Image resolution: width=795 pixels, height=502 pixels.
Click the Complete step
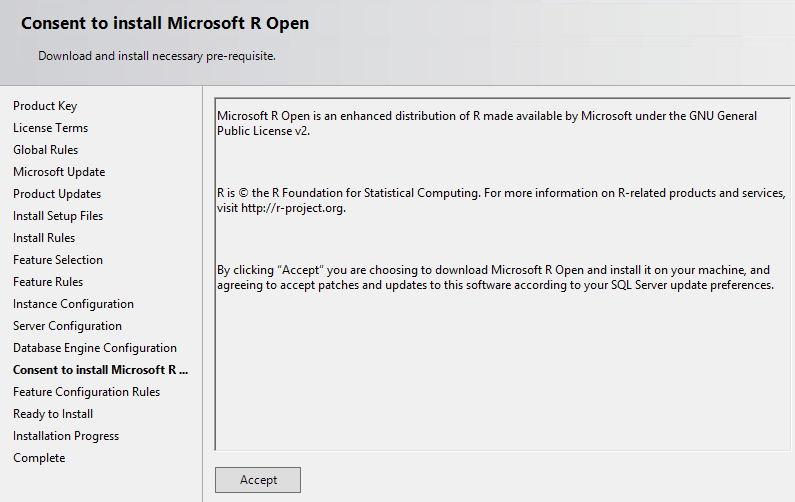(39, 458)
